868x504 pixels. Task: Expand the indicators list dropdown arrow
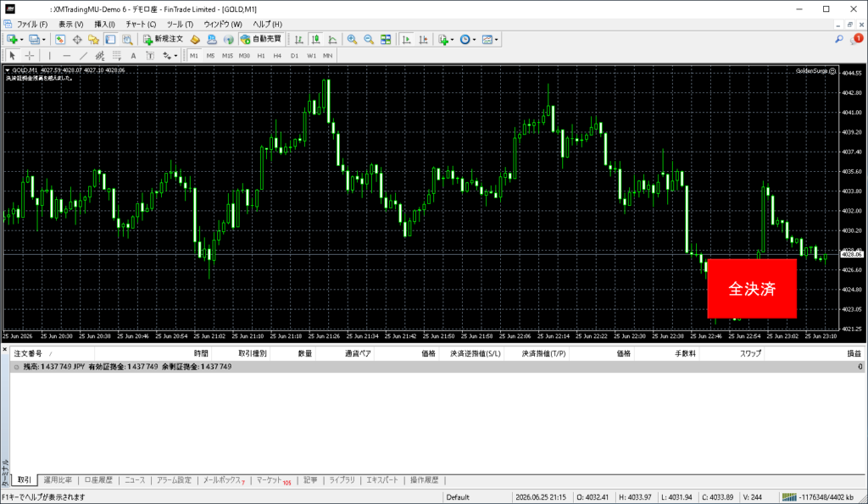click(453, 40)
